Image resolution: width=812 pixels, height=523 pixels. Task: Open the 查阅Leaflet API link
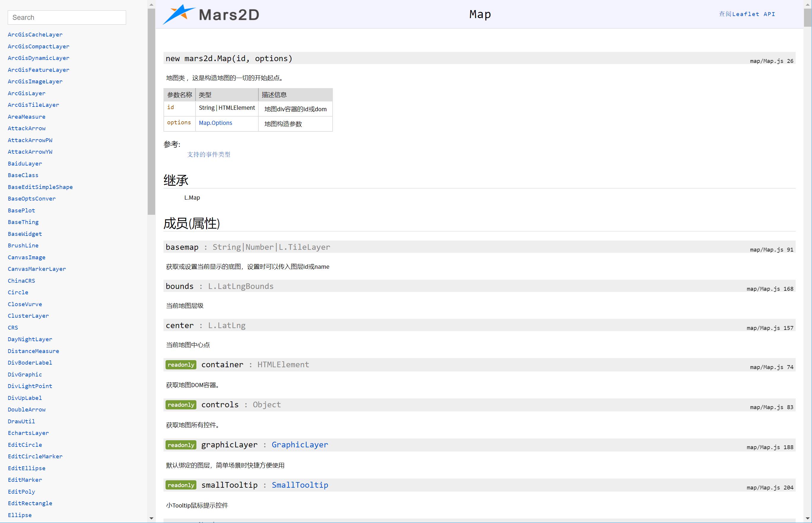747,14
